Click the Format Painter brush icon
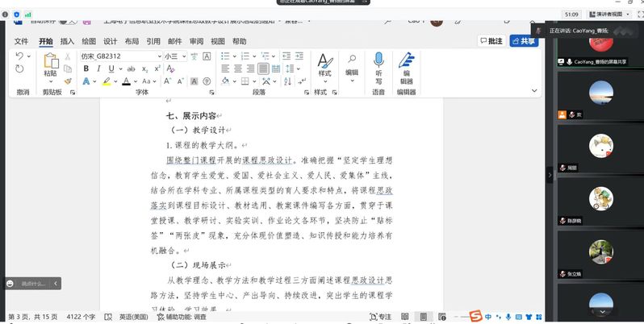644x324 pixels. 68,81
